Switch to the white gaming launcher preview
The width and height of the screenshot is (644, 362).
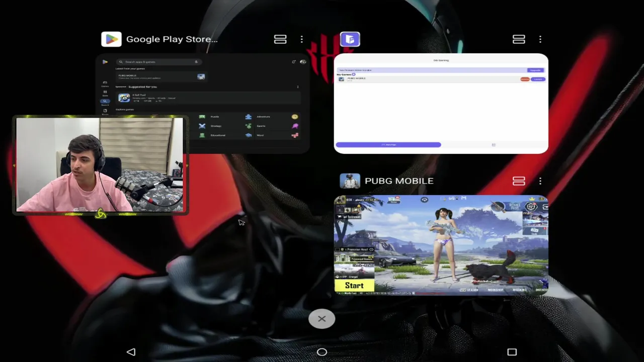[441, 103]
